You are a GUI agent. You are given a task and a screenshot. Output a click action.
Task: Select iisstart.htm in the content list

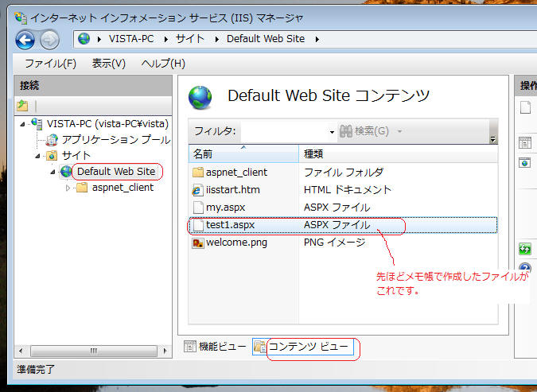pyautogui.click(x=233, y=190)
